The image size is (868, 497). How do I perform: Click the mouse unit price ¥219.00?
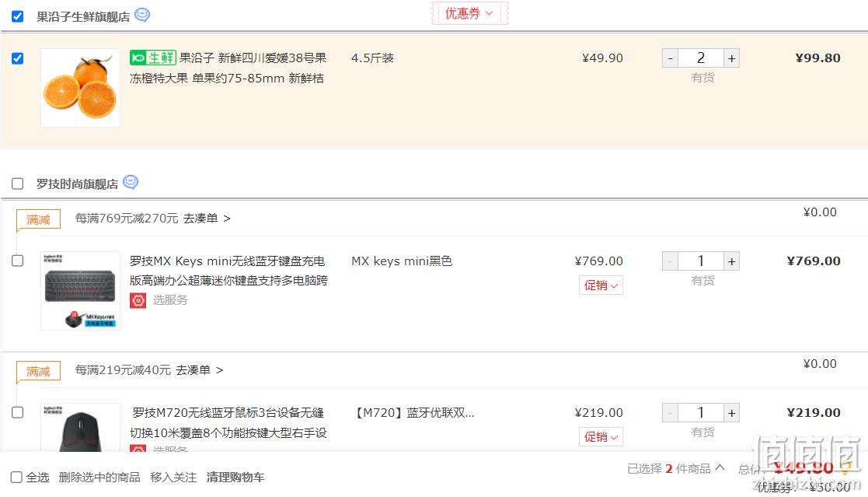tap(599, 413)
